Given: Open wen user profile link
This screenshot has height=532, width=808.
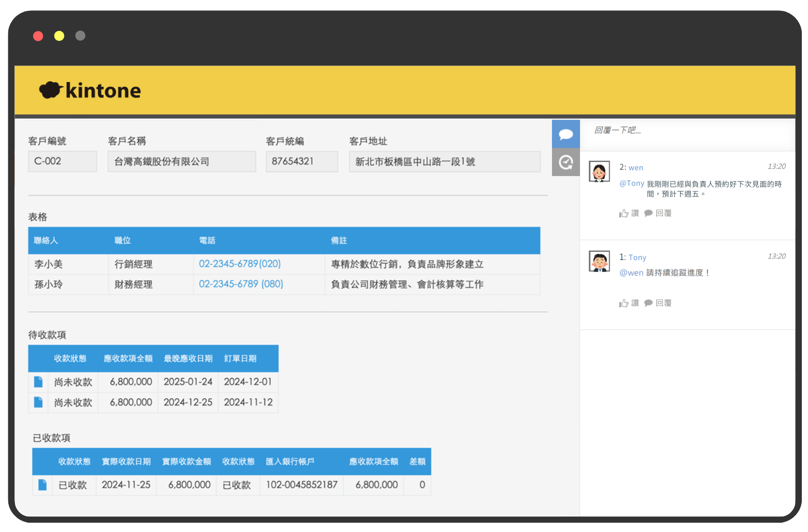Looking at the screenshot, I should 636,168.
